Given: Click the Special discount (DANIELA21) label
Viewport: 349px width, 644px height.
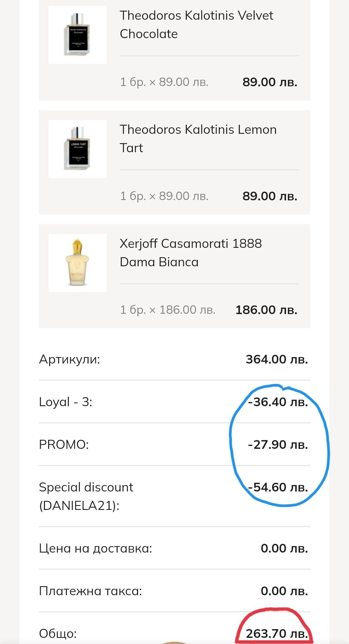Looking at the screenshot, I should click(x=86, y=496).
